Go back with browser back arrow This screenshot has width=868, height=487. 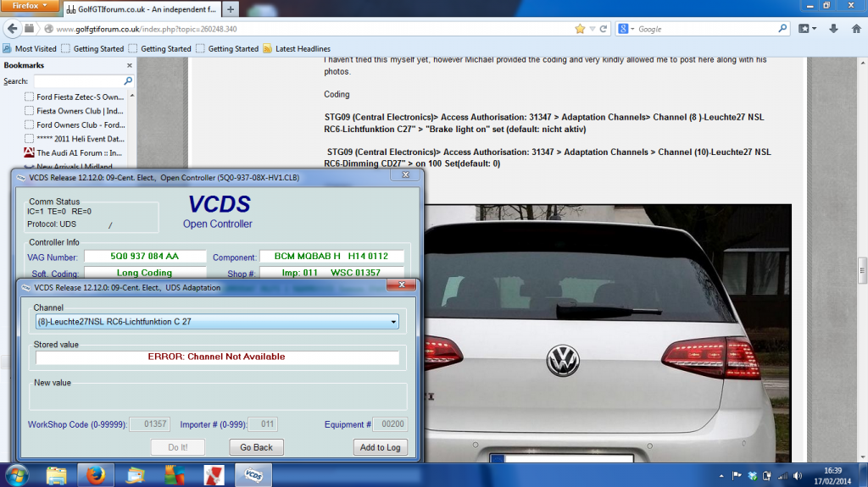pyautogui.click(x=12, y=29)
